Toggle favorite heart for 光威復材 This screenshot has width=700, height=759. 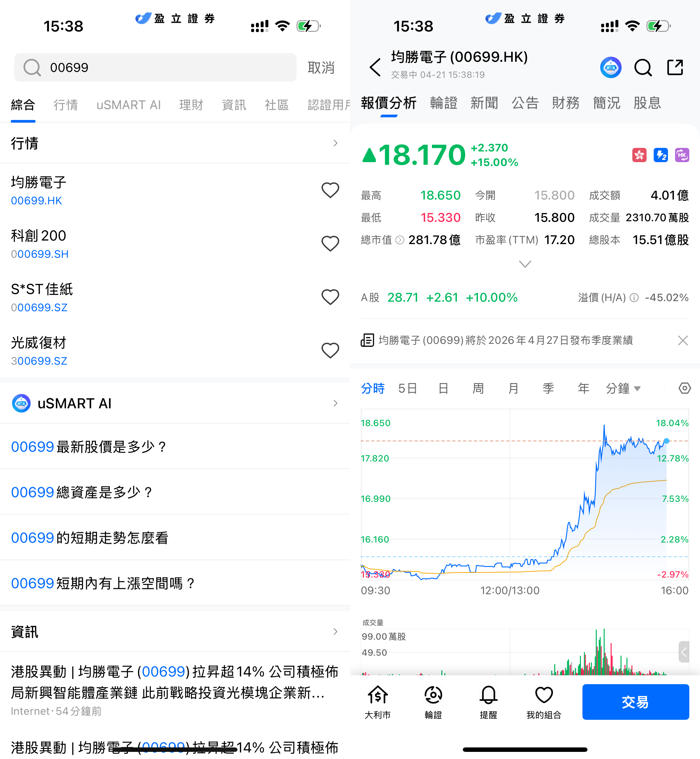pyautogui.click(x=330, y=350)
